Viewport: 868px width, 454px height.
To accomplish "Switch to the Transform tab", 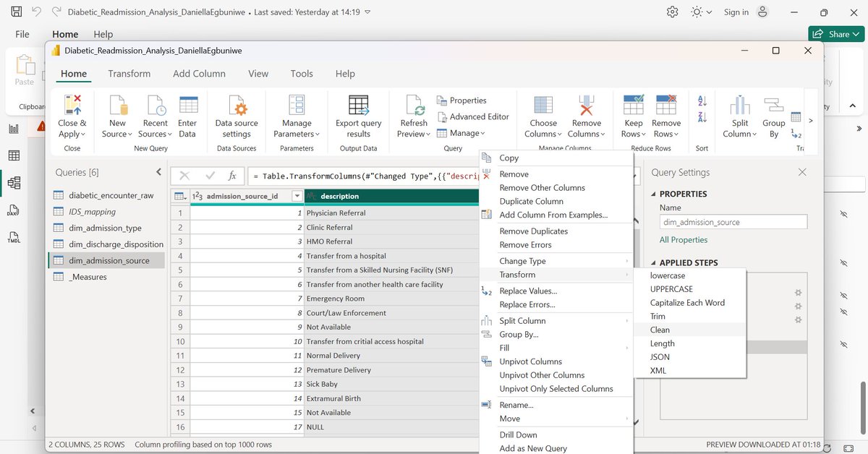I will click(129, 74).
